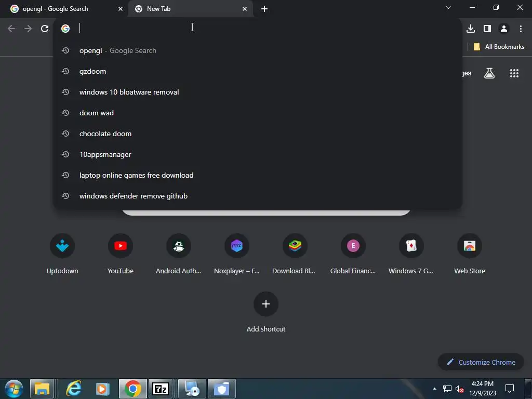Image resolution: width=532 pixels, height=399 pixels.
Task: Expand the tab search dropdown arrow
Action: [448, 7]
